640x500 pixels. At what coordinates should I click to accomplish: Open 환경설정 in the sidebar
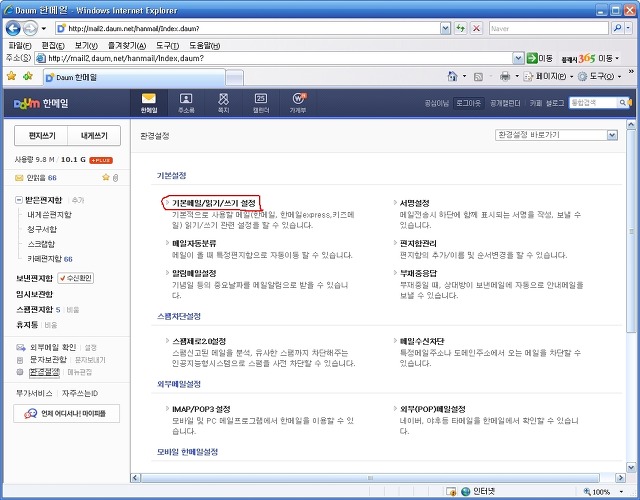pyautogui.click(x=44, y=372)
